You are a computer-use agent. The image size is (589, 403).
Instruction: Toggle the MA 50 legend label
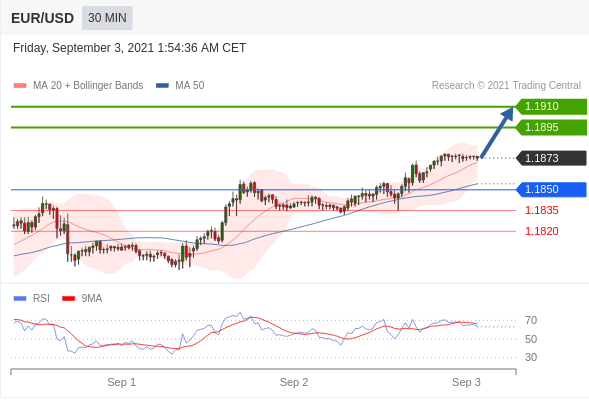[x=190, y=86]
